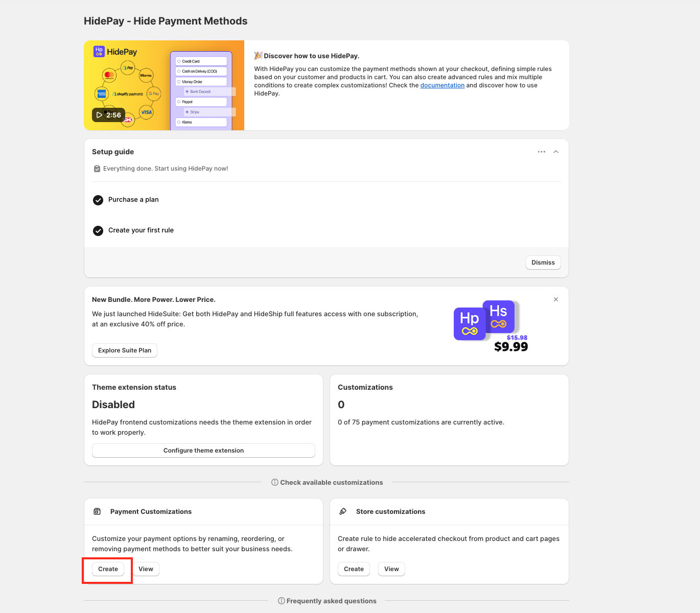Create a payment customization

(x=108, y=569)
